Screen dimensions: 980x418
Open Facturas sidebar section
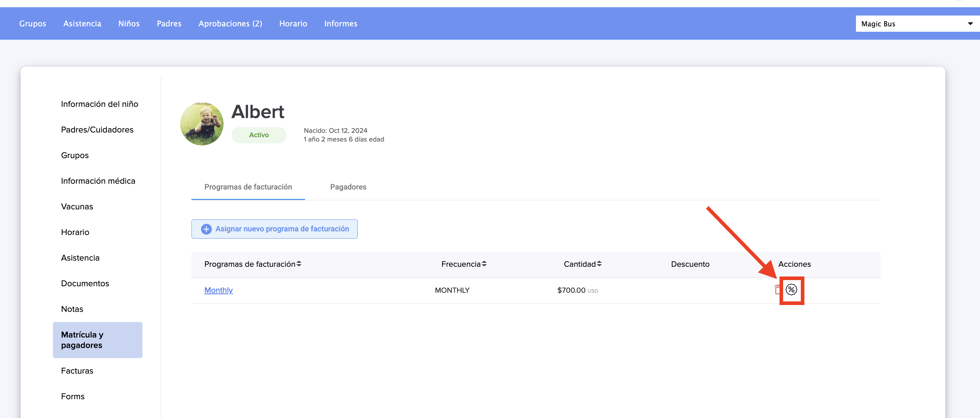pos(77,371)
